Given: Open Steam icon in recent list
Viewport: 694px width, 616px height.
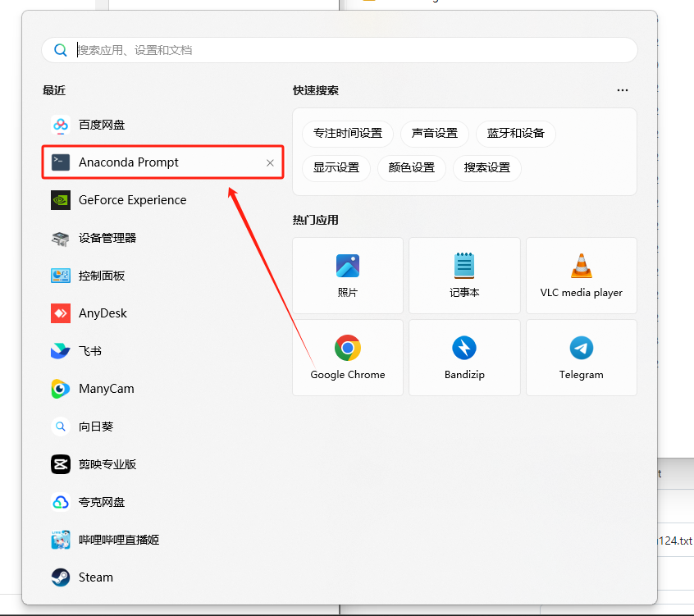Looking at the screenshot, I should click(x=61, y=577).
